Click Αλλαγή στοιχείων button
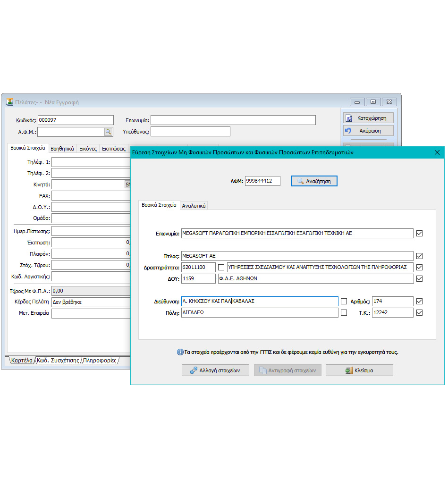This screenshot has height=478, width=448. (x=215, y=370)
